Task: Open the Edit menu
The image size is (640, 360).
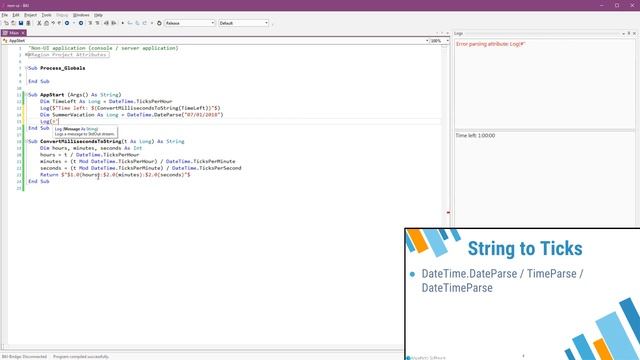Action: pyautogui.click(x=16, y=15)
